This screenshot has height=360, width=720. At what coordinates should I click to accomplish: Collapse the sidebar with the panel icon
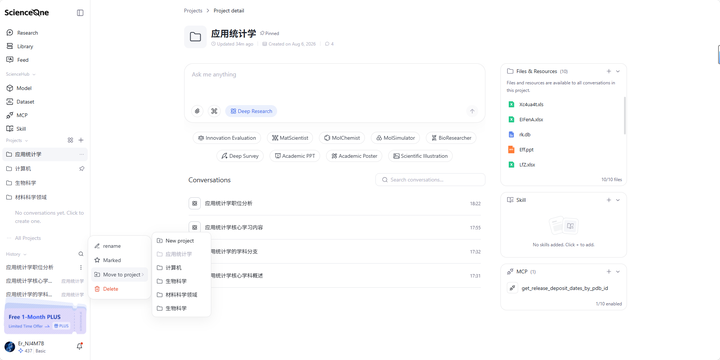(x=80, y=13)
